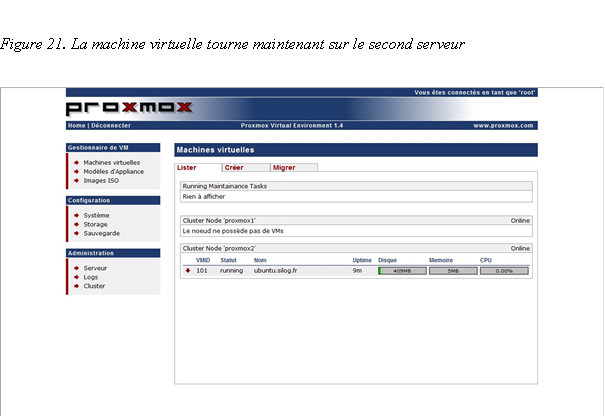The width and height of the screenshot is (605, 417).
Task: Click red arrow icon beside Système
Action: pos(76,215)
